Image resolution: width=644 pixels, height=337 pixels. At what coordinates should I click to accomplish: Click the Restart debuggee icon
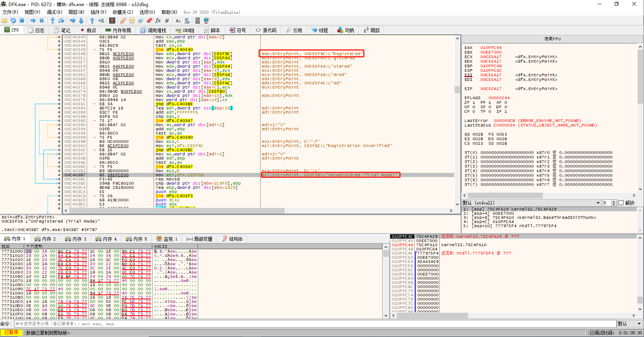click(x=13, y=21)
